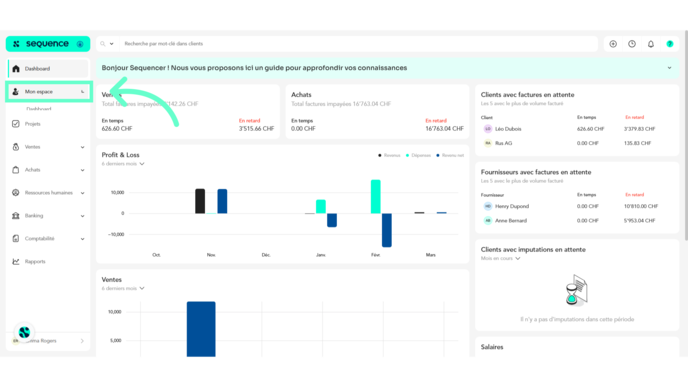688x387 pixels.
Task: Click the Salaires card heading
Action: pyautogui.click(x=492, y=347)
